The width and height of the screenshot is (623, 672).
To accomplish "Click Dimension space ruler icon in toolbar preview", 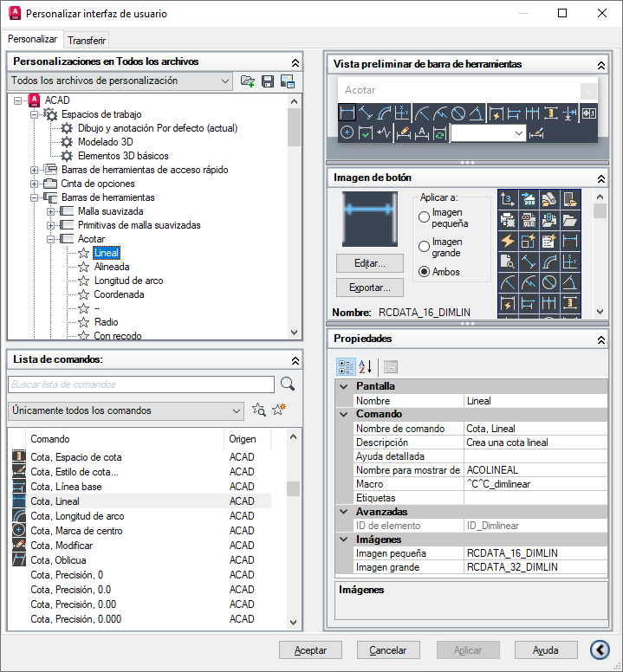I will pyautogui.click(x=551, y=113).
